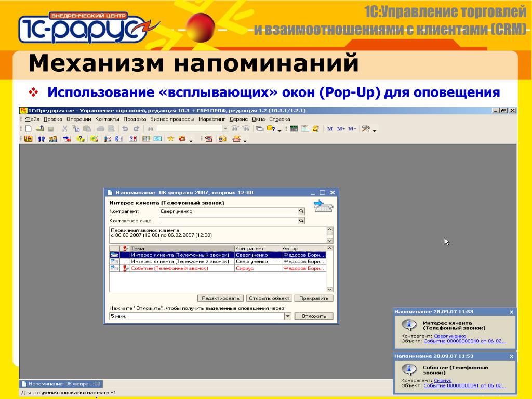Click the Прекратить button

(x=314, y=298)
